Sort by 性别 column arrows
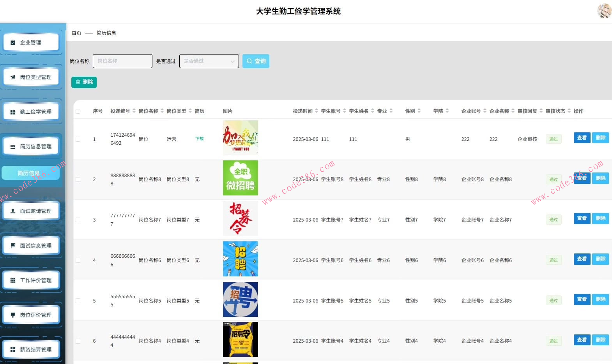This screenshot has width=612, height=364. pyautogui.click(x=419, y=111)
